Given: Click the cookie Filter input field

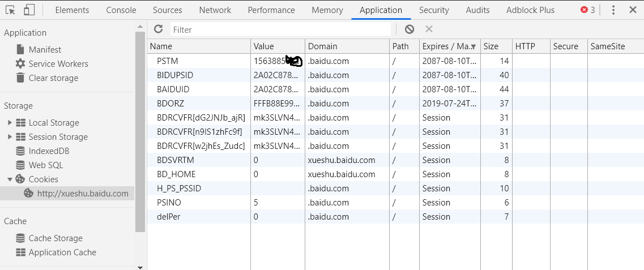Looking at the screenshot, I should (280, 29).
